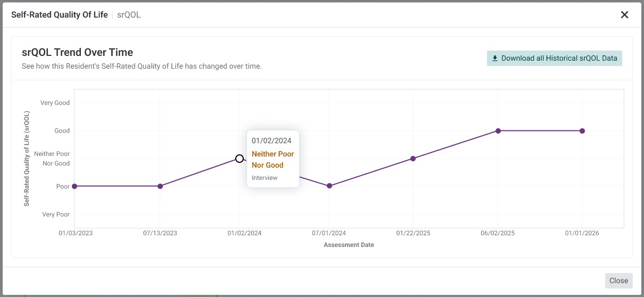Click the highlighted 01/02/2024 data point

(240, 159)
